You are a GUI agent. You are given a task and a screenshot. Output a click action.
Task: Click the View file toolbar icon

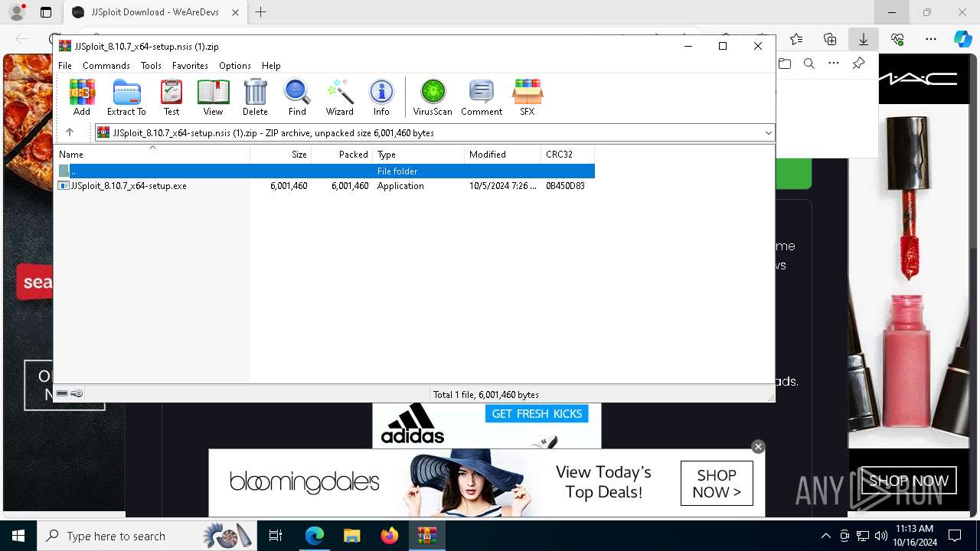[x=213, y=97]
